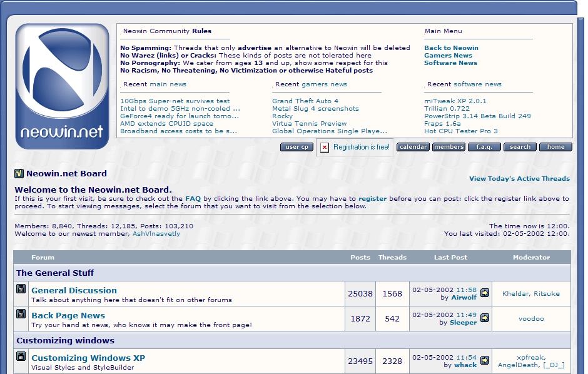View last poster whack's profile

(465, 365)
